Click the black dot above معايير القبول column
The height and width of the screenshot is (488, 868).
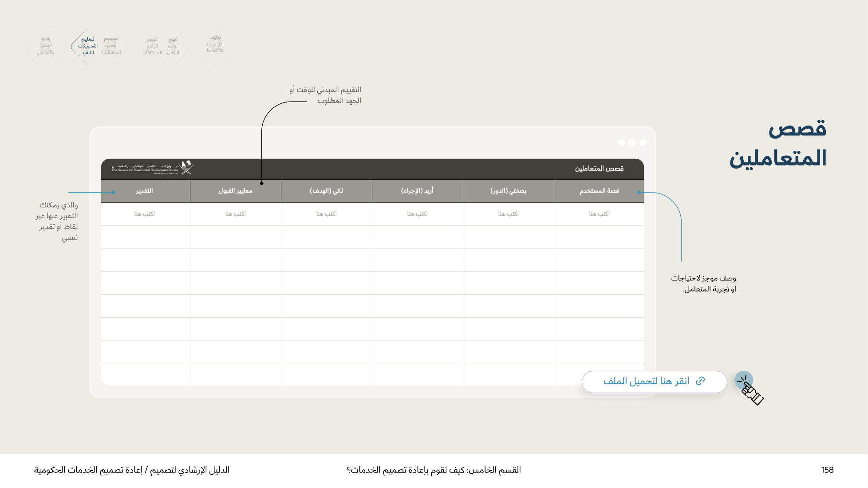[262, 183]
